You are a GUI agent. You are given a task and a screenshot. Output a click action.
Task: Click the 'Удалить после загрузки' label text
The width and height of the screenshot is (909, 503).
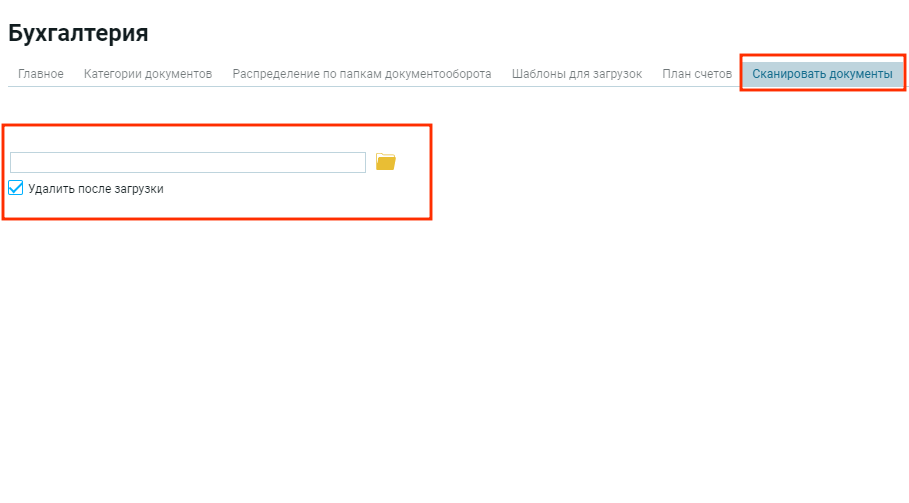click(96, 189)
